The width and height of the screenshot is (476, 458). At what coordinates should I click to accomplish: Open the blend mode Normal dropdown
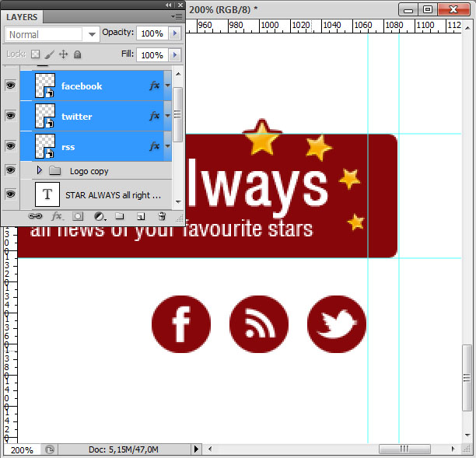[52, 34]
